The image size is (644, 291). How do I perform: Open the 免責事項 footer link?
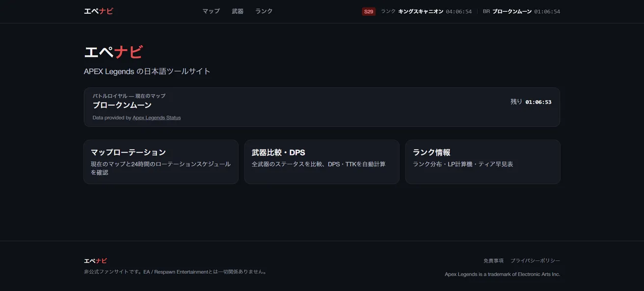point(493,261)
